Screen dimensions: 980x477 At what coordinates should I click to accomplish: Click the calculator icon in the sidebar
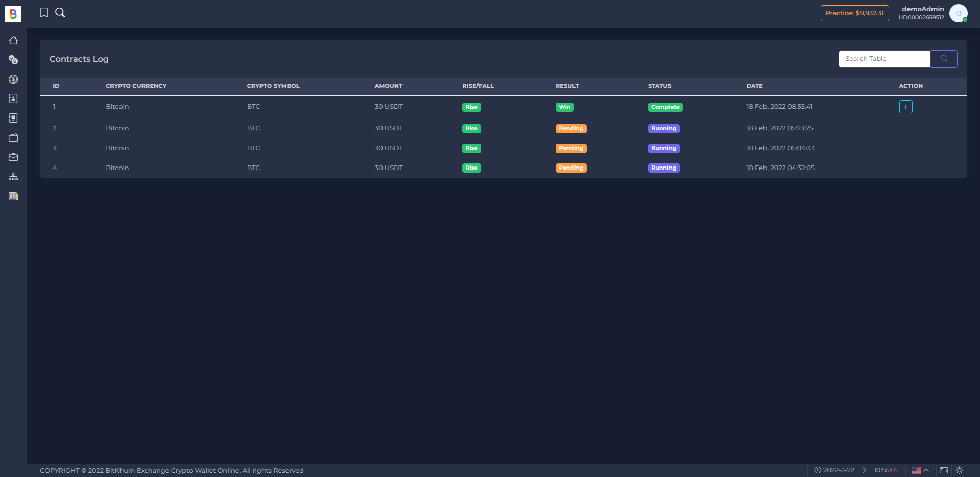coord(13,196)
